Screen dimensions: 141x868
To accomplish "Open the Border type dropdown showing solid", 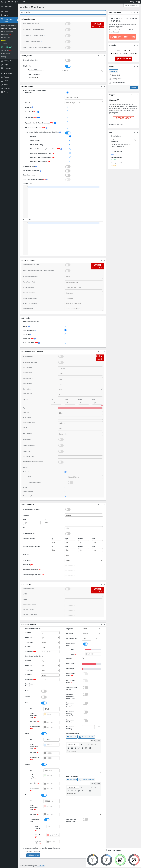I will 80,389.
